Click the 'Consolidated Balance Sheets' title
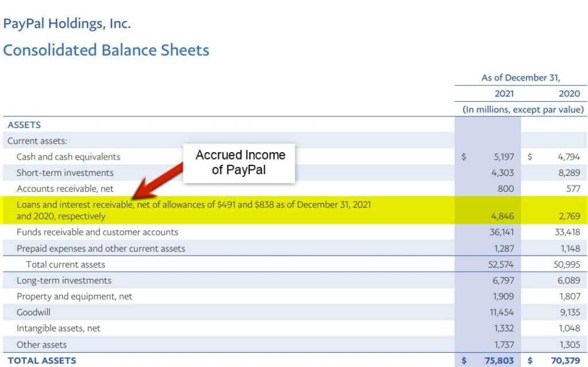588x367 pixels. pos(106,51)
